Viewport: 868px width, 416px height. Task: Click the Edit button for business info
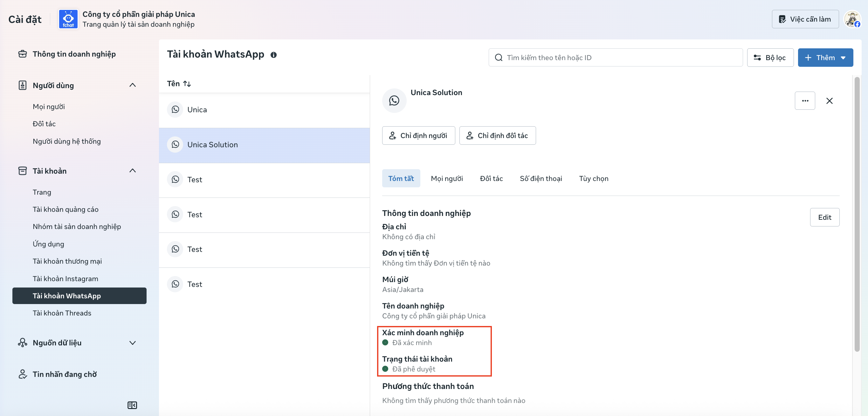824,218
